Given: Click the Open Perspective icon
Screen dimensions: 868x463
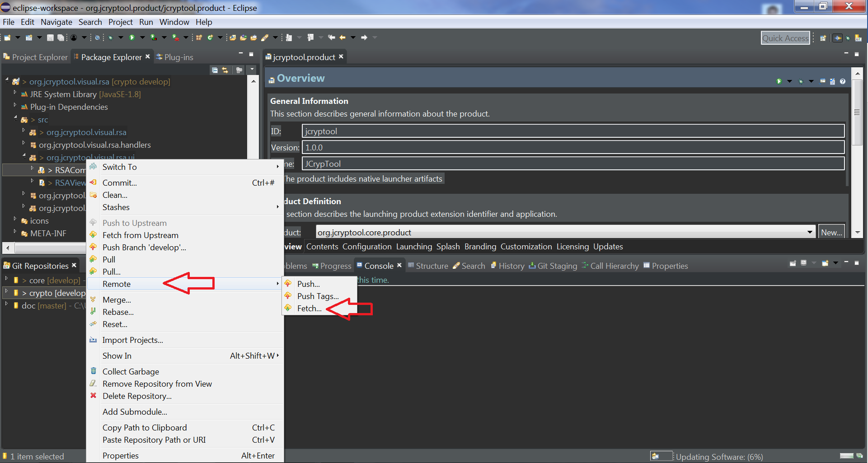Looking at the screenshot, I should tap(823, 38).
